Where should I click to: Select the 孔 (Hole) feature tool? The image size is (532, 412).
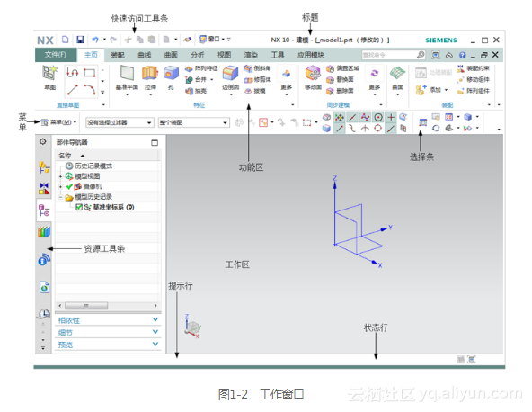pos(171,77)
